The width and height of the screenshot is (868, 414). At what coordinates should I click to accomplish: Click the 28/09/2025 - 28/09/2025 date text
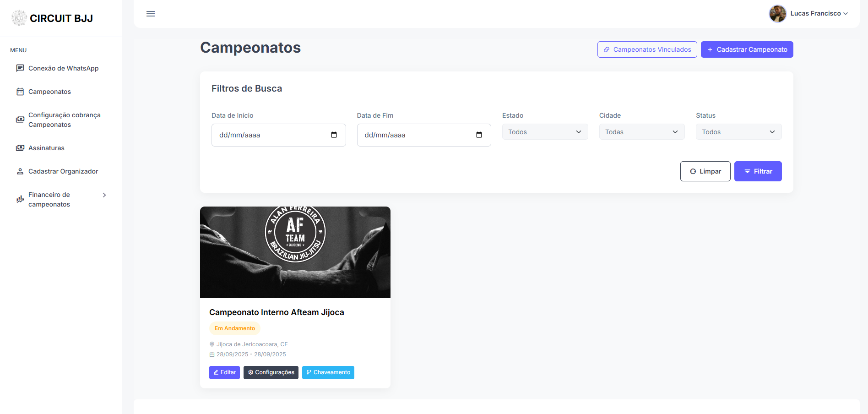click(251, 354)
